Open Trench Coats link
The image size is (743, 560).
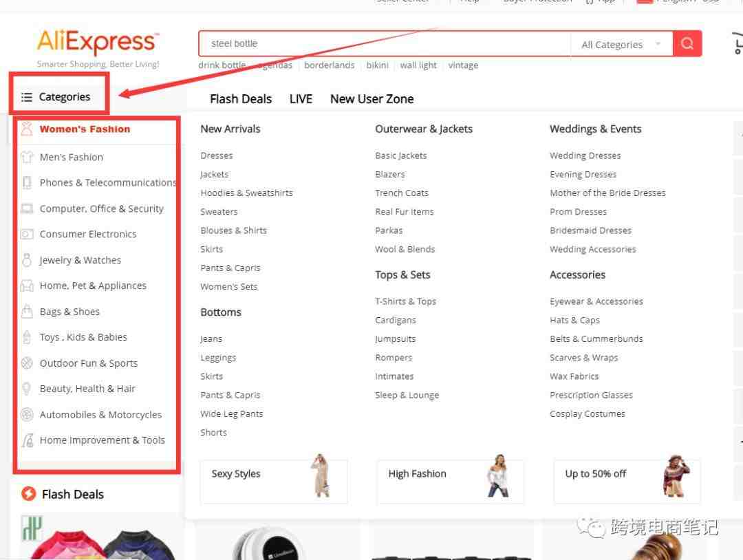[402, 193]
